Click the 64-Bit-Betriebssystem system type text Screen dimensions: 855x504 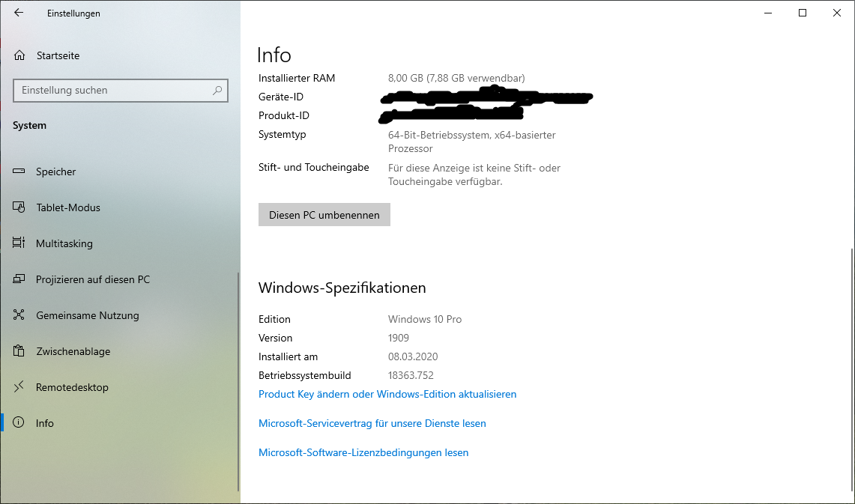point(471,142)
